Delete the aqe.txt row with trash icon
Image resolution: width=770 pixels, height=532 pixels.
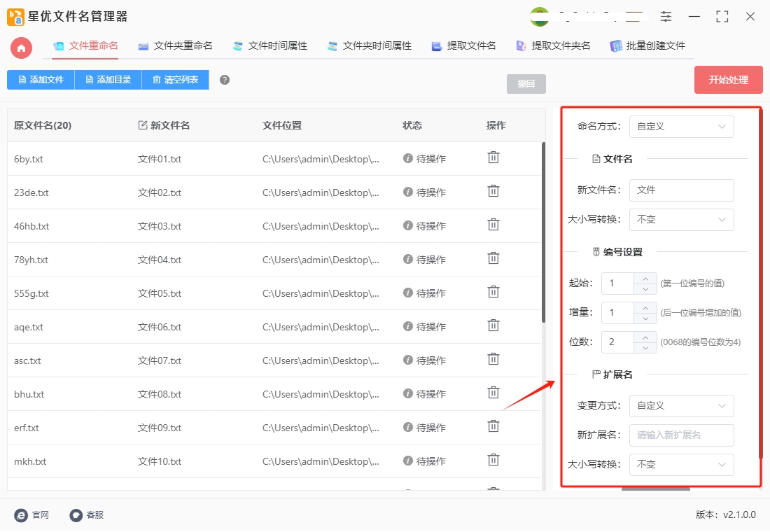pos(493,325)
